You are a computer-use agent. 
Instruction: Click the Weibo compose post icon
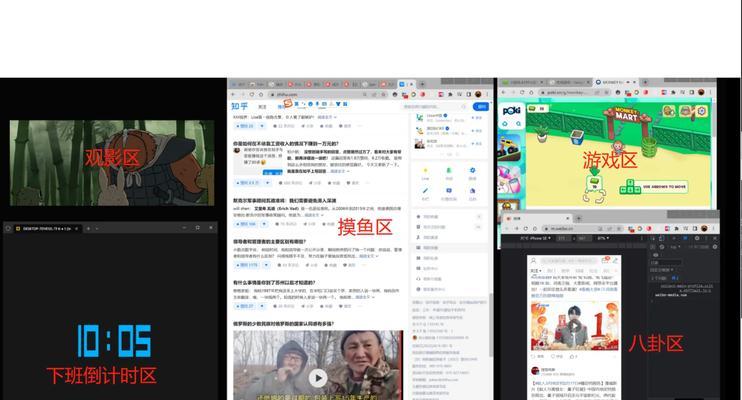[615, 260]
